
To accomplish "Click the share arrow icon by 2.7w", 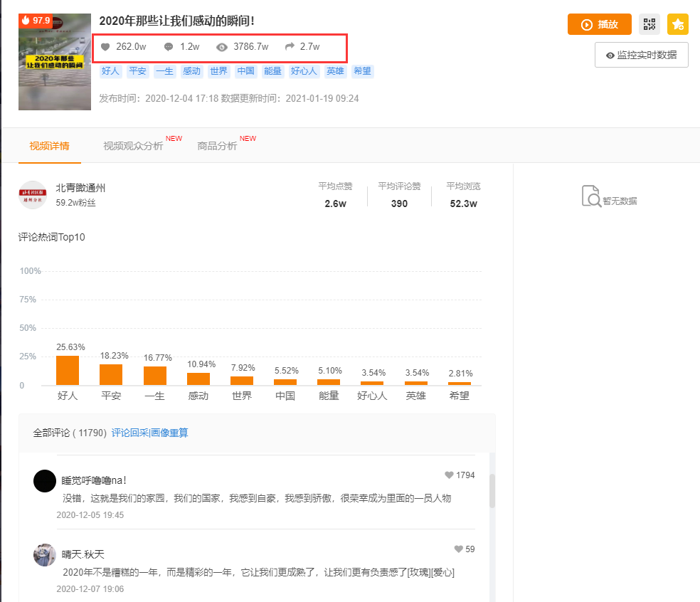I will point(290,46).
